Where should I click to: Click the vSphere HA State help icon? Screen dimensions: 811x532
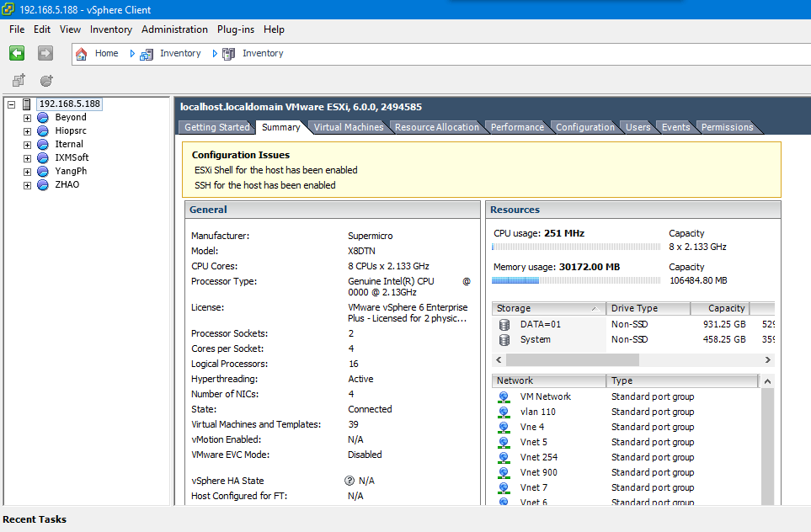[x=349, y=481]
